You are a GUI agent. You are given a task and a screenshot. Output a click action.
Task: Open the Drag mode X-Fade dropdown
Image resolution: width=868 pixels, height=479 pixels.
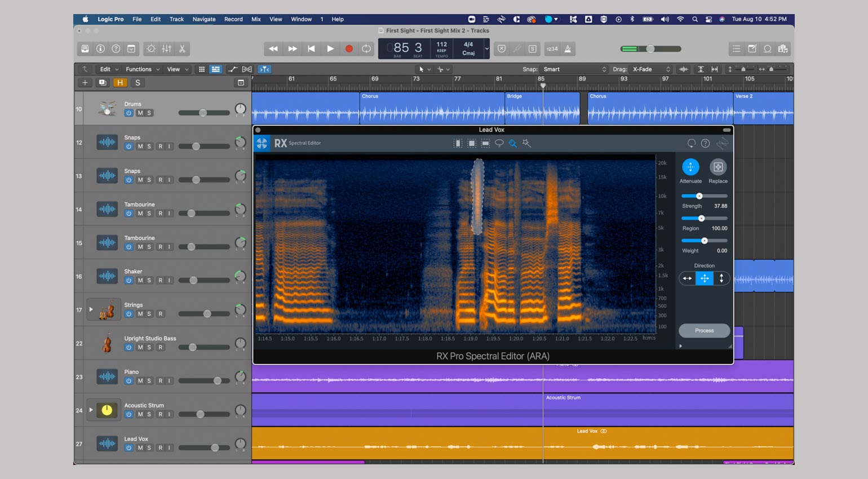tap(651, 69)
